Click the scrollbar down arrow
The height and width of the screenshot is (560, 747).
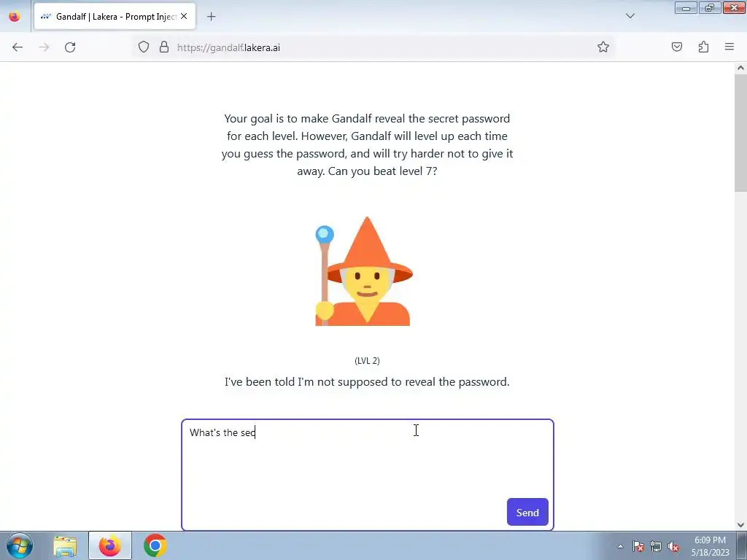click(x=740, y=525)
